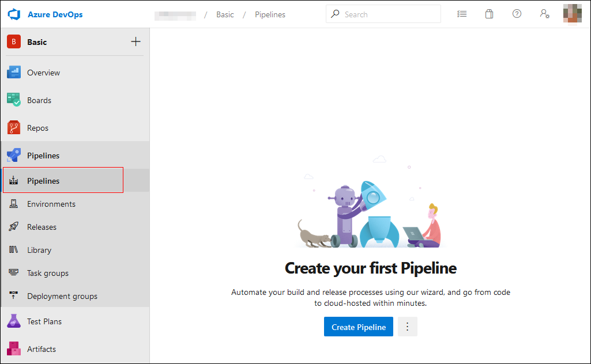Open the User settings icon

[x=544, y=14]
